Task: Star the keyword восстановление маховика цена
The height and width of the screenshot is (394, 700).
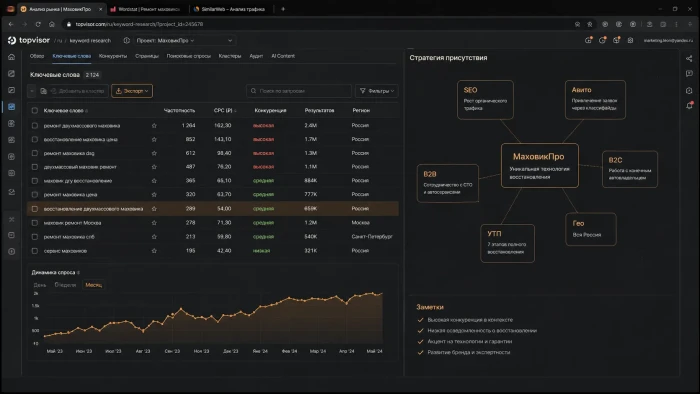Action: tap(154, 140)
